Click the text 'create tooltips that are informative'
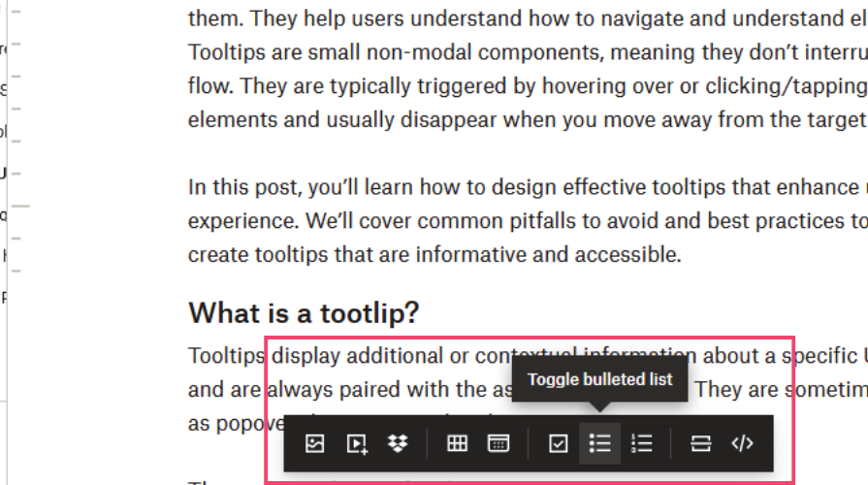 click(x=359, y=255)
